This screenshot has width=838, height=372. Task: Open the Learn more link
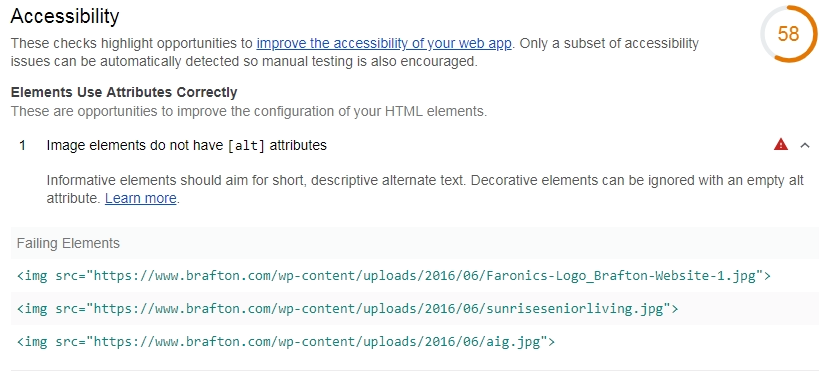coord(141,198)
